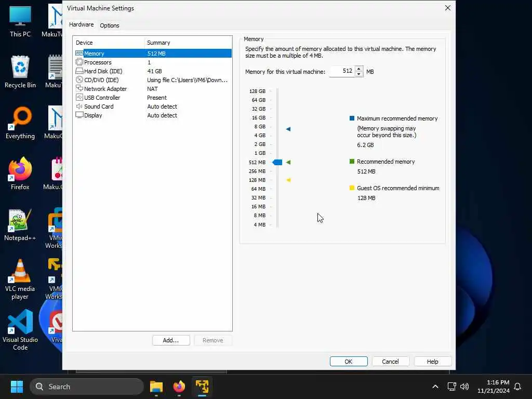Close the Virtual Machine Settings dialog
The height and width of the screenshot is (399, 532).
click(x=447, y=8)
